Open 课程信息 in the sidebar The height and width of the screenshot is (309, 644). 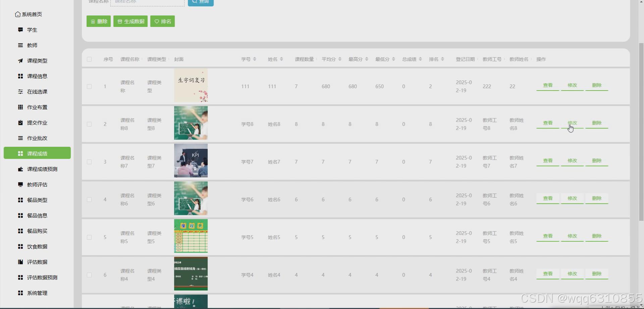[37, 76]
